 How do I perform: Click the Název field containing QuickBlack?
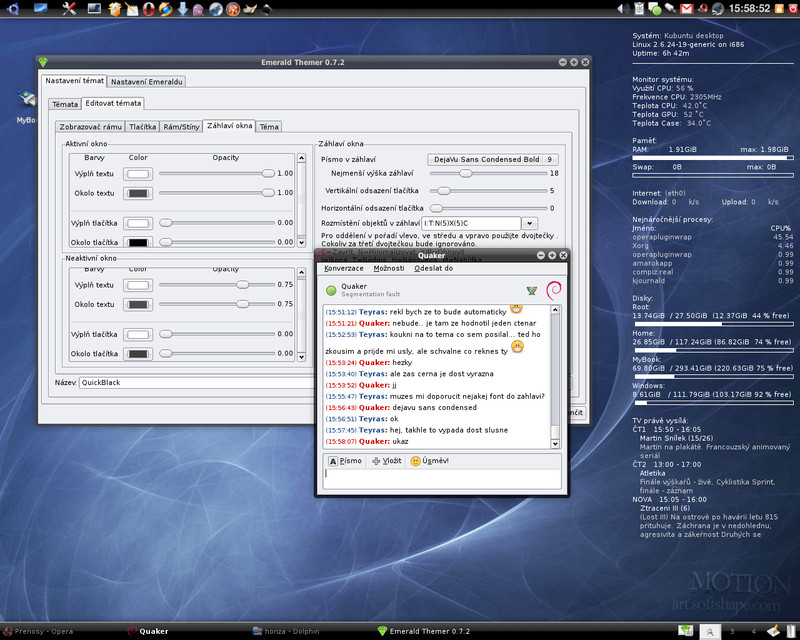pyautogui.click(x=197, y=382)
